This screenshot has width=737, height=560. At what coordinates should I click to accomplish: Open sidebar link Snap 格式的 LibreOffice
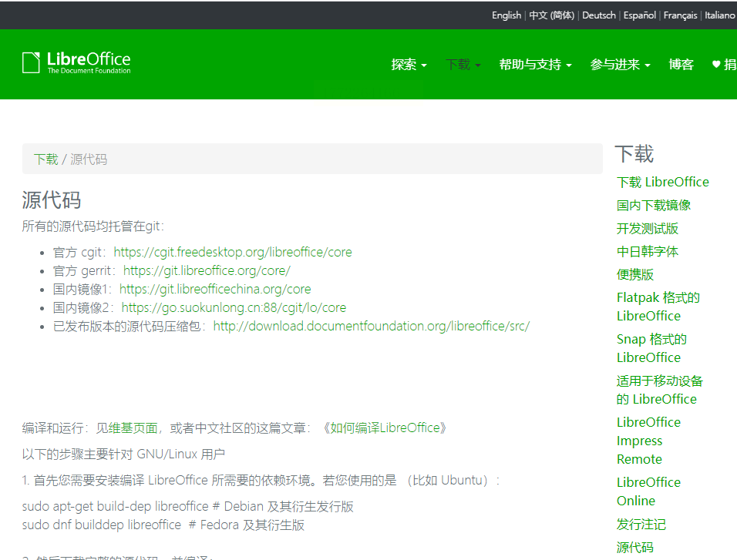pyautogui.click(x=651, y=348)
